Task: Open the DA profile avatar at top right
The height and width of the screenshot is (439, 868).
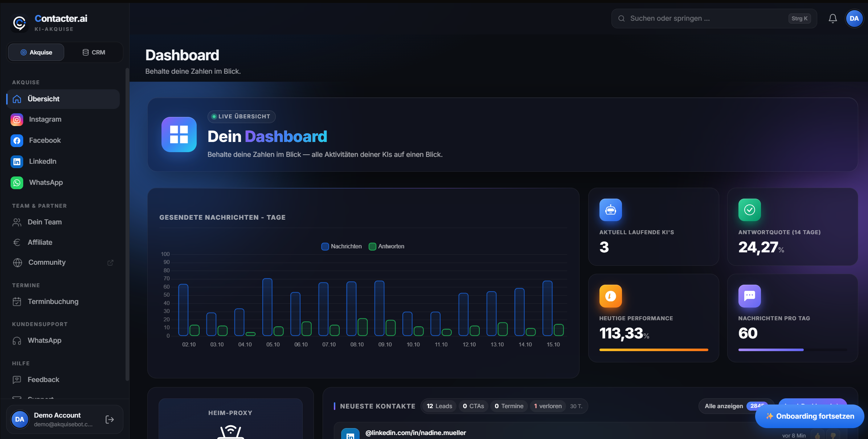Action: pyautogui.click(x=854, y=19)
